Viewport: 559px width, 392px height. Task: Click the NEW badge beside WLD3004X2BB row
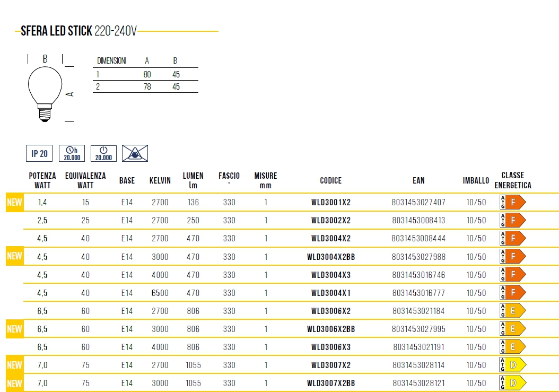click(14, 256)
